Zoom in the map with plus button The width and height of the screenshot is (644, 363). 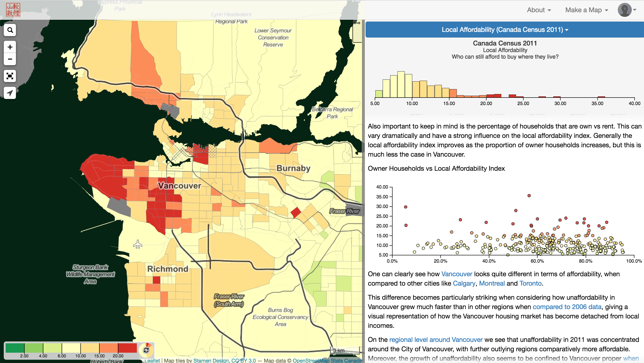[10, 47]
